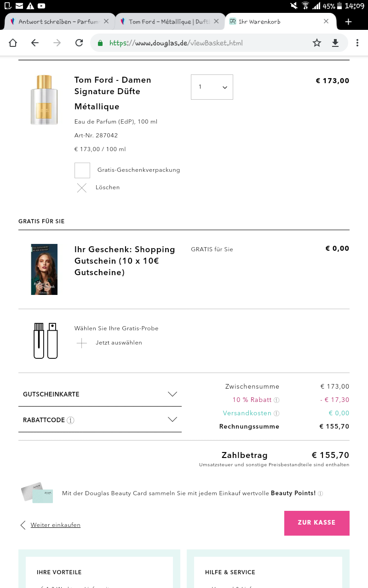368x588 pixels.
Task: Open the browser three-dot menu
Action: coord(357,43)
